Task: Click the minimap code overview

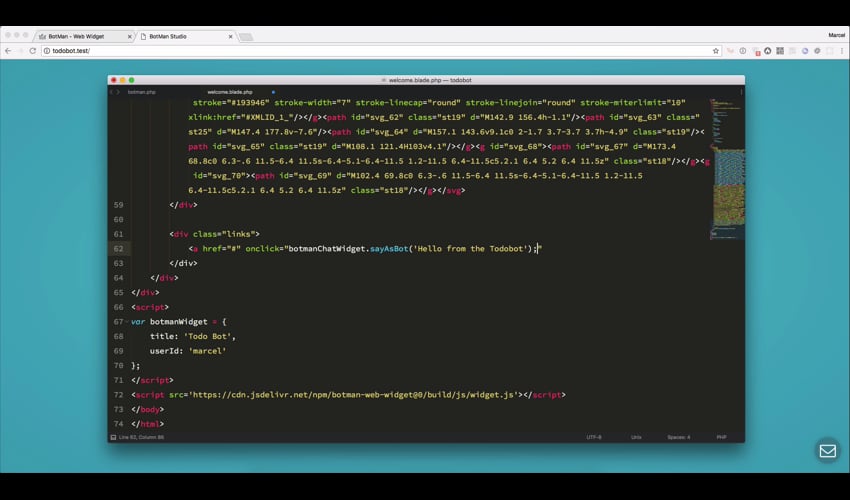Action: point(727,169)
